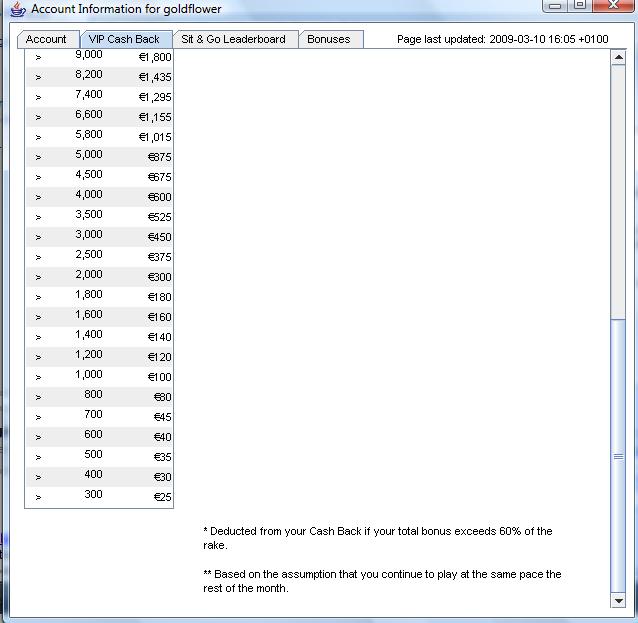Click the €450 amount

[160, 237]
